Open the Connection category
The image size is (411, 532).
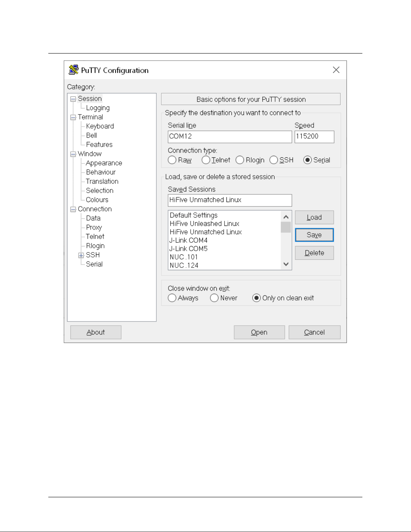(95, 209)
